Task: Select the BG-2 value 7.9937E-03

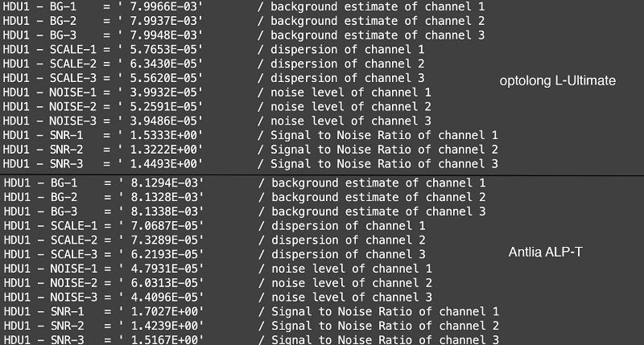Action: (164, 21)
